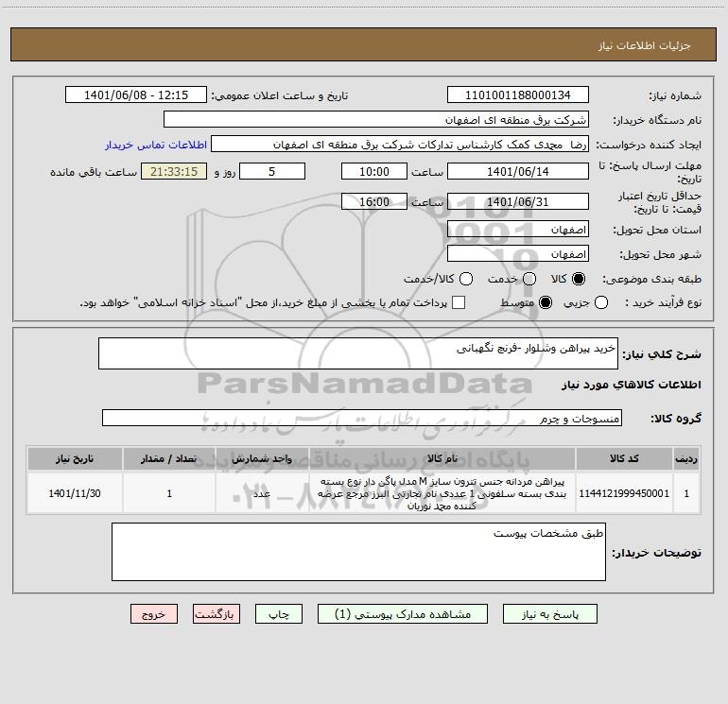728x704 pixels.
Task: Select متوسط purchase process type
Action: point(546,302)
